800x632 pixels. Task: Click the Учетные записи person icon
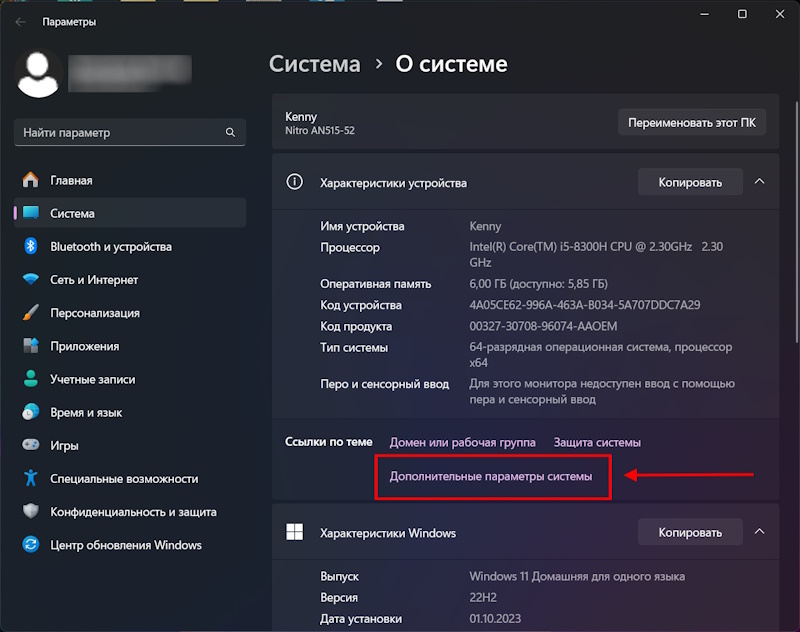(x=31, y=379)
